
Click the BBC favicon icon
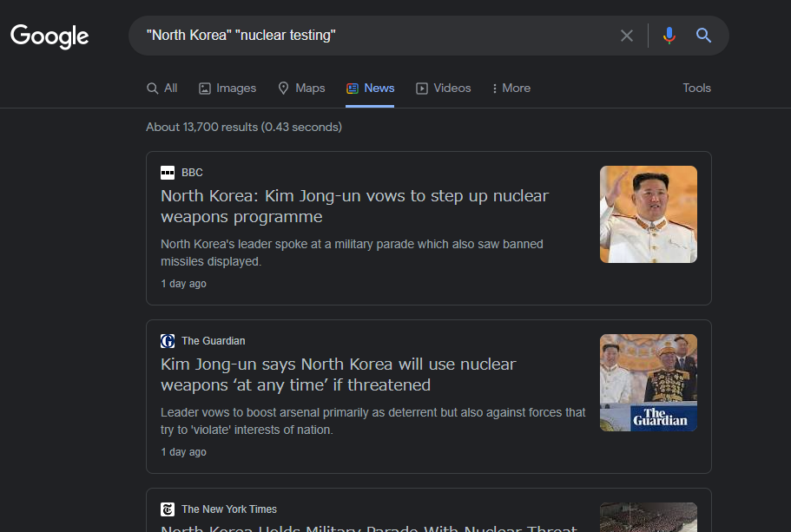coord(168,173)
